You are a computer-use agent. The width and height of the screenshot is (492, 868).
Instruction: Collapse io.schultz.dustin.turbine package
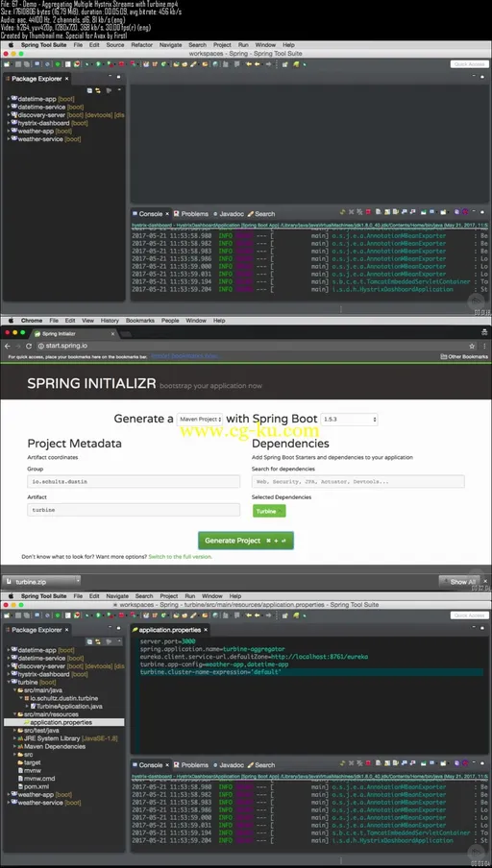[x=20, y=699]
